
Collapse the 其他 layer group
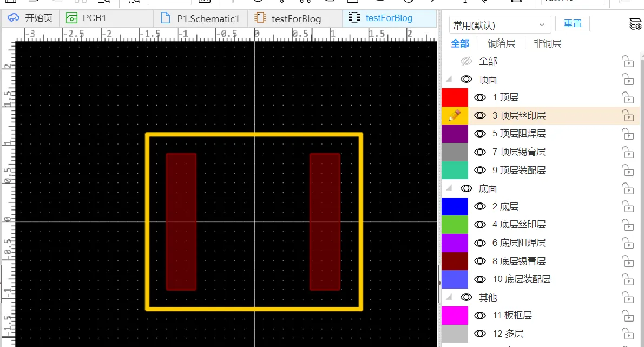[449, 297]
